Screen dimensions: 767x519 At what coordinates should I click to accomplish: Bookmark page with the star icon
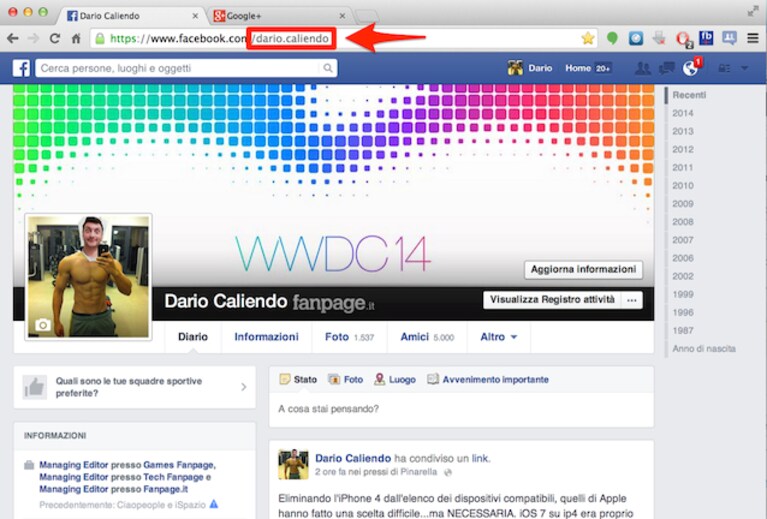(587, 38)
